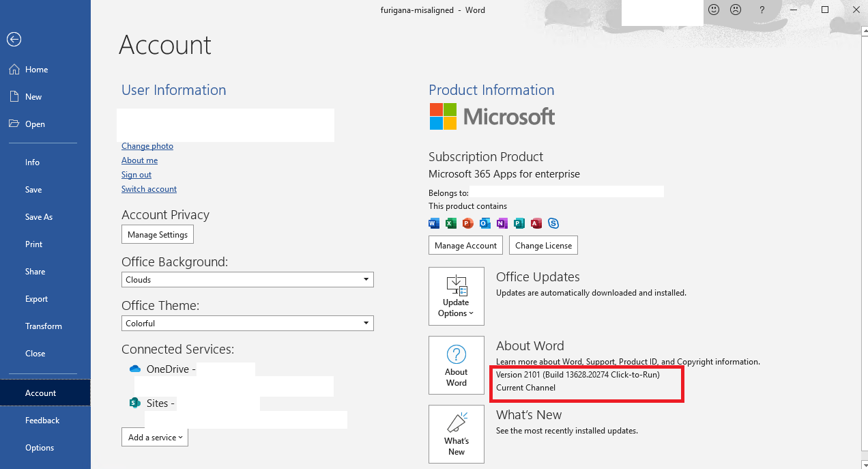
Task: Click the smiley face feedback icon
Action: click(x=714, y=10)
